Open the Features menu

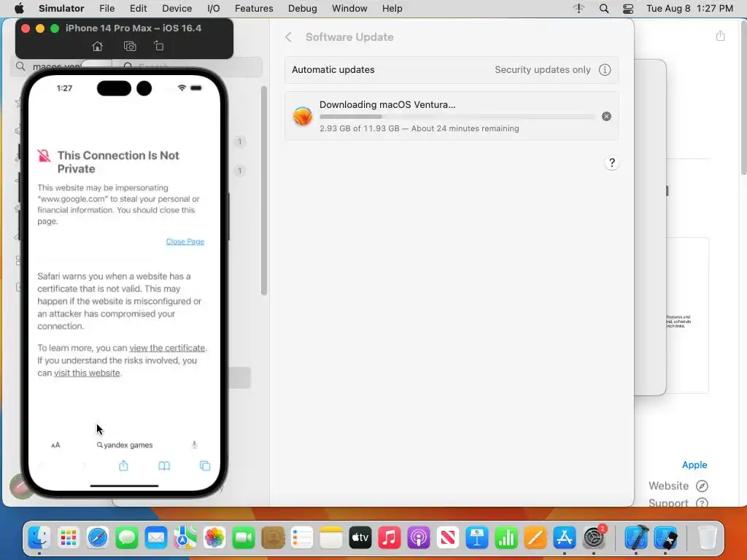point(254,9)
